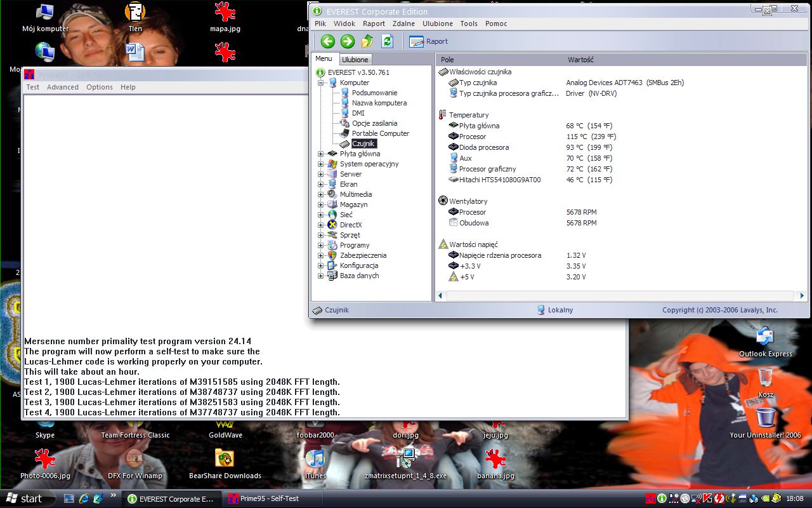Viewport: 812px width, 508px height.
Task: Click the Zabezpieczenia shield icon
Action: [x=332, y=255]
